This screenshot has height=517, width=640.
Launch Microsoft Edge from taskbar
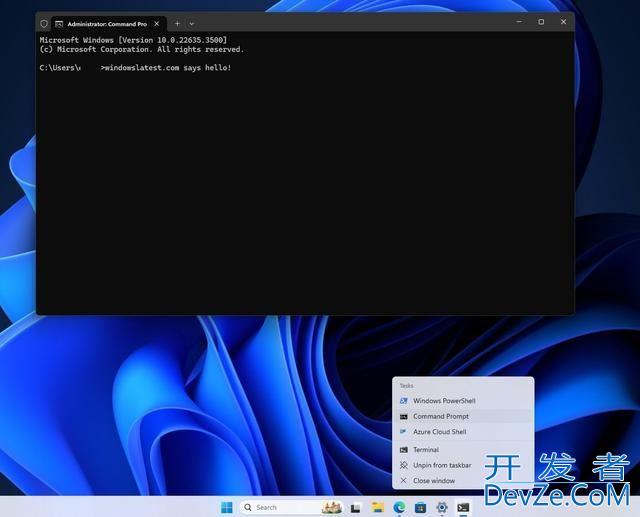(399, 507)
